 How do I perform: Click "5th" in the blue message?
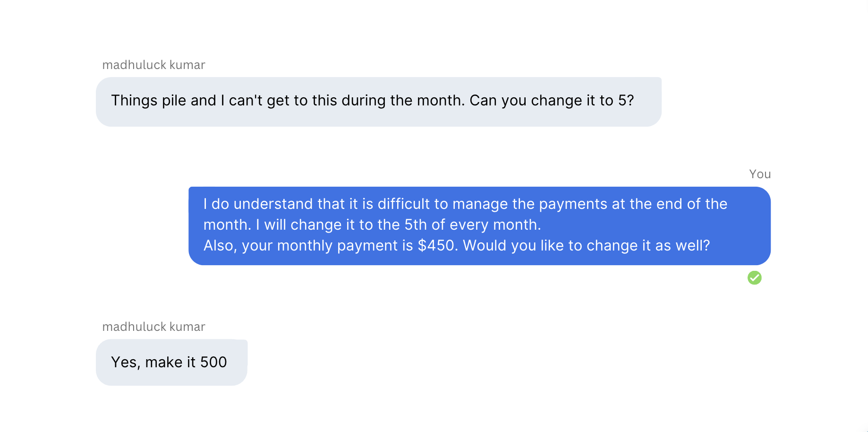[x=416, y=225]
